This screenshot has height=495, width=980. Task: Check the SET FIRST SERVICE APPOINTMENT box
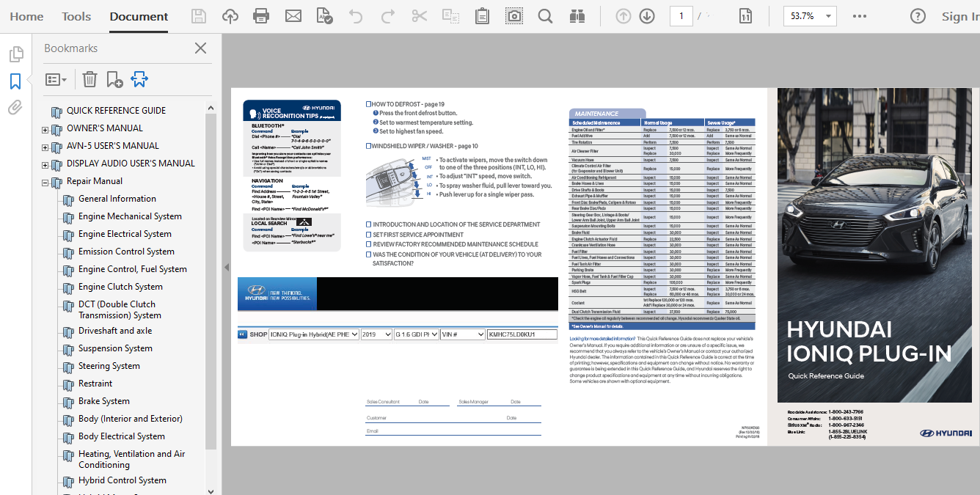pyautogui.click(x=369, y=235)
